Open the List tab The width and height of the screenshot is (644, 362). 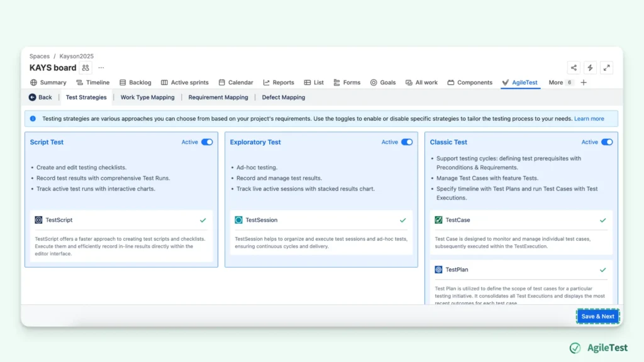[x=314, y=82]
